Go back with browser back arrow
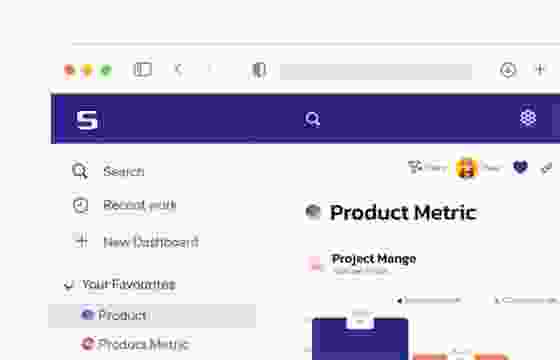This screenshot has width=560, height=360. tap(179, 69)
